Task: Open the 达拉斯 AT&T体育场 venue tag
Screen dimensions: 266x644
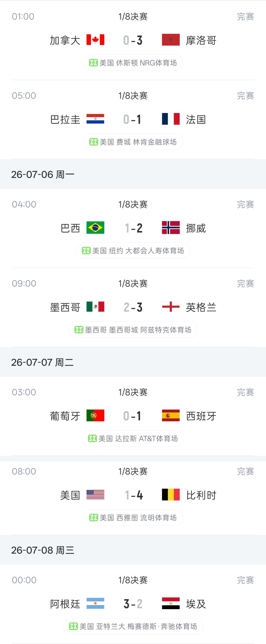Action: [133, 439]
